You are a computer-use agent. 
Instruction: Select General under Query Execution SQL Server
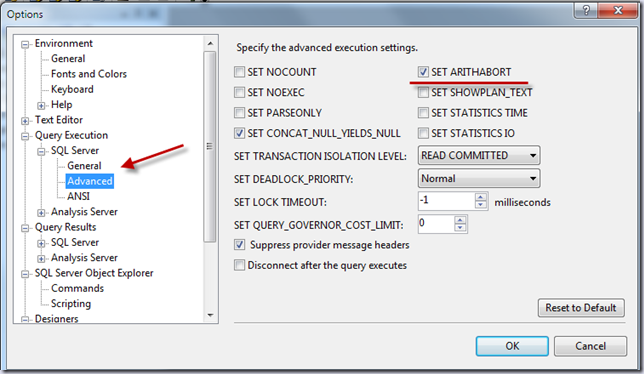(x=84, y=166)
